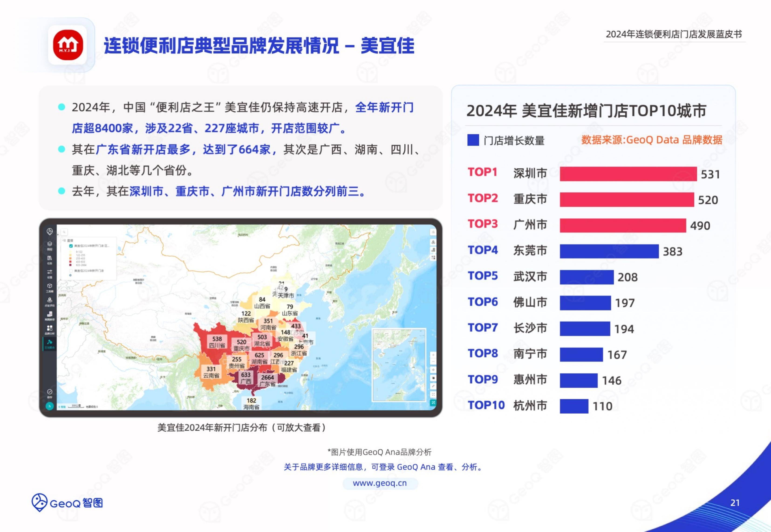
Task: Open the user avatar 'h' circle
Action: tap(50, 406)
